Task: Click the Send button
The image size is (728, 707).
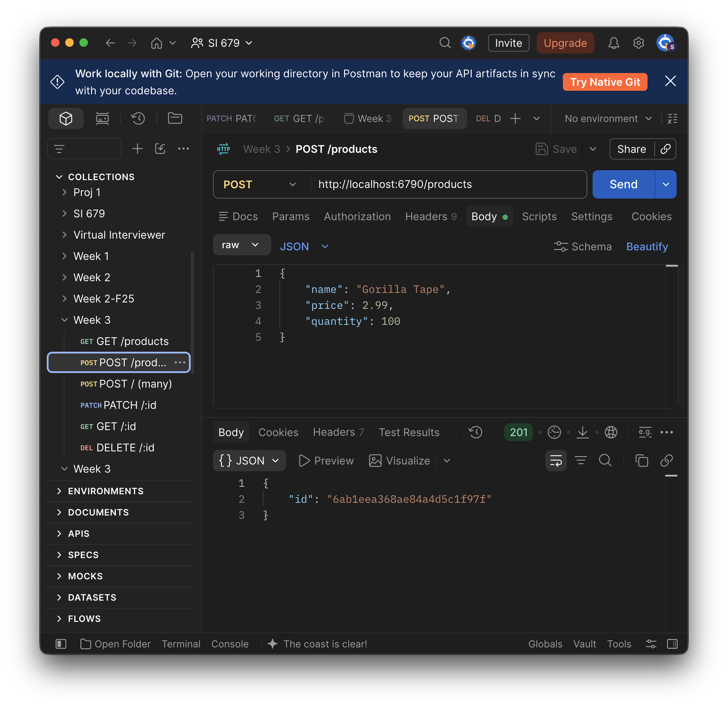Action: (623, 184)
